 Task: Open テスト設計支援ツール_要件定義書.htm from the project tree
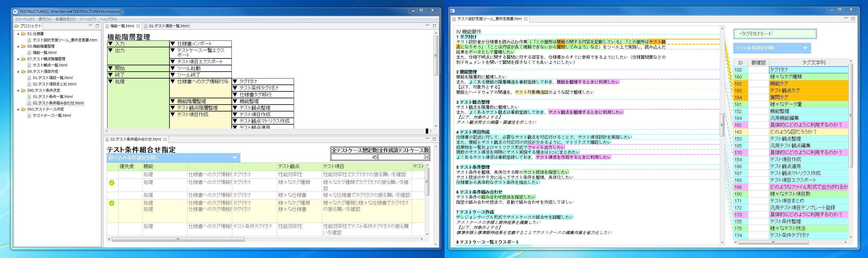[65, 40]
